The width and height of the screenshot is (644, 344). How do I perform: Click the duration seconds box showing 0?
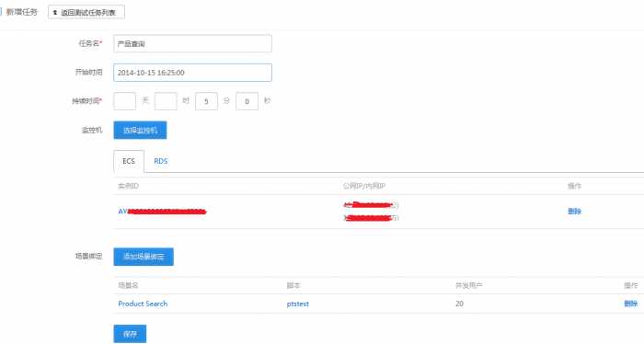[247, 101]
